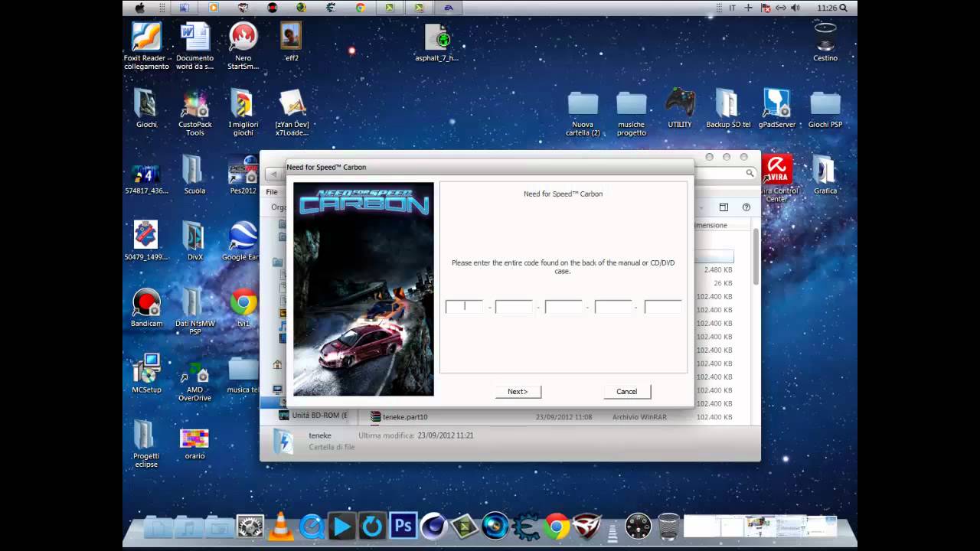The width and height of the screenshot is (980, 551).
Task: Click the blue play-arrow dock icon
Action: coord(342,526)
